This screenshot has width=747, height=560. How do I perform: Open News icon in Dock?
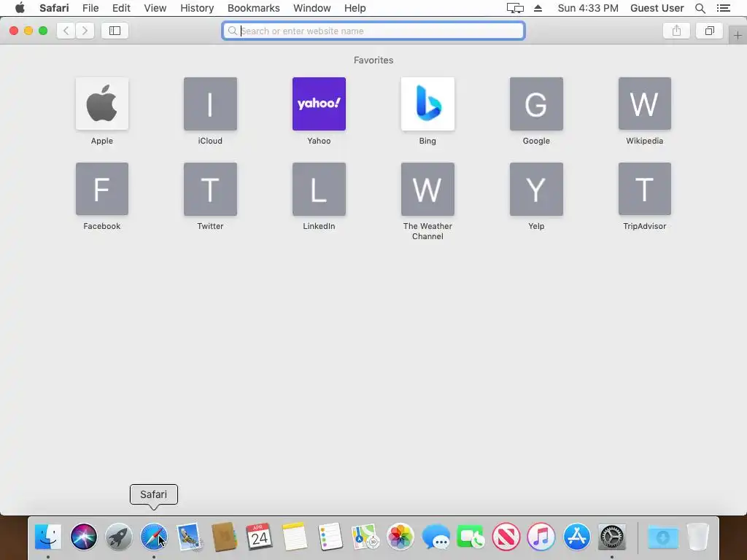[x=506, y=537]
